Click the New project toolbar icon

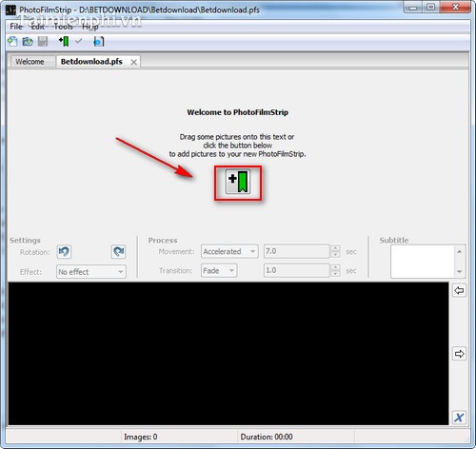12,42
